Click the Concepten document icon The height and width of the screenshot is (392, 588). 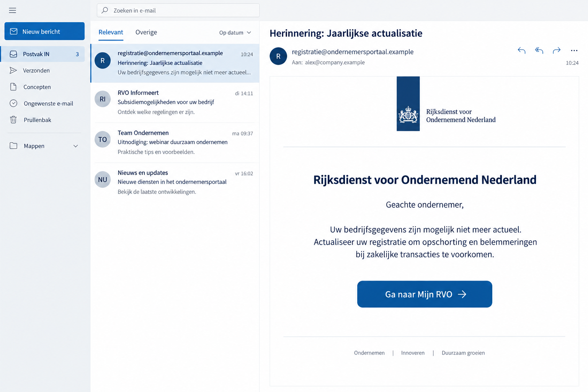click(13, 87)
